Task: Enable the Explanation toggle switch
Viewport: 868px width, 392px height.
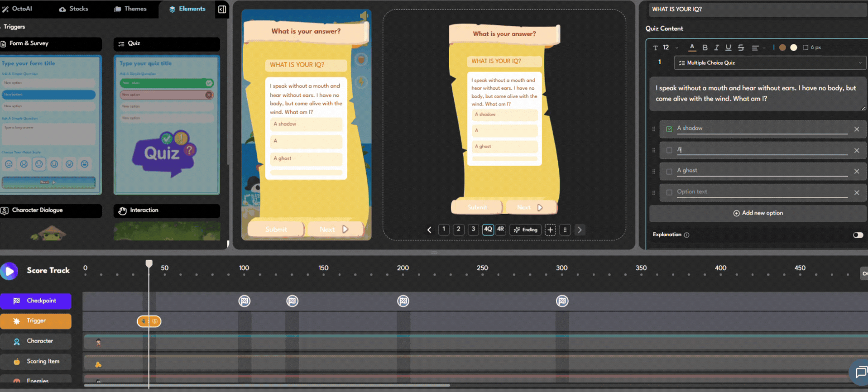Action: (x=858, y=235)
